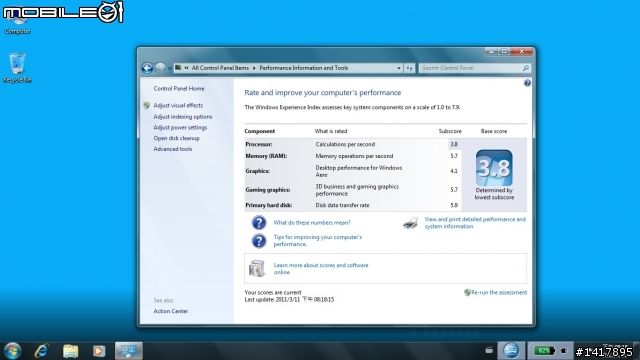The height and width of the screenshot is (360, 640).
Task: Click the Last update timestamp text
Action: tap(289, 300)
